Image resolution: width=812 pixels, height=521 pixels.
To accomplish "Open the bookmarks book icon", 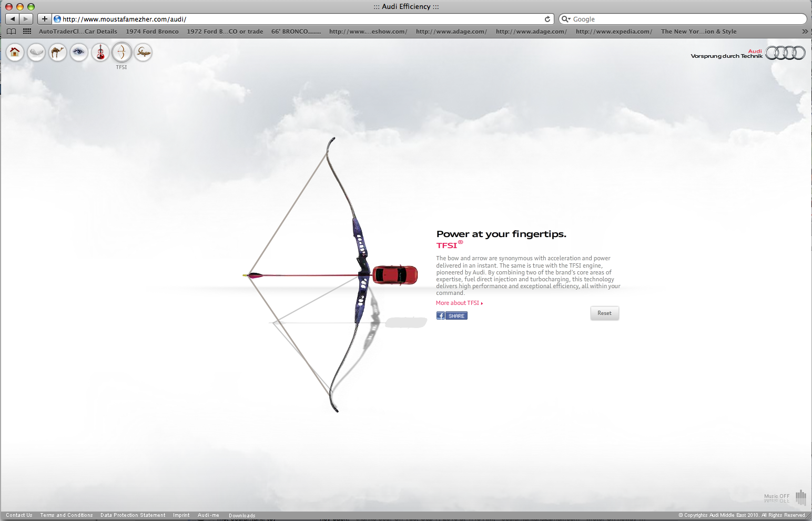I will point(11,32).
